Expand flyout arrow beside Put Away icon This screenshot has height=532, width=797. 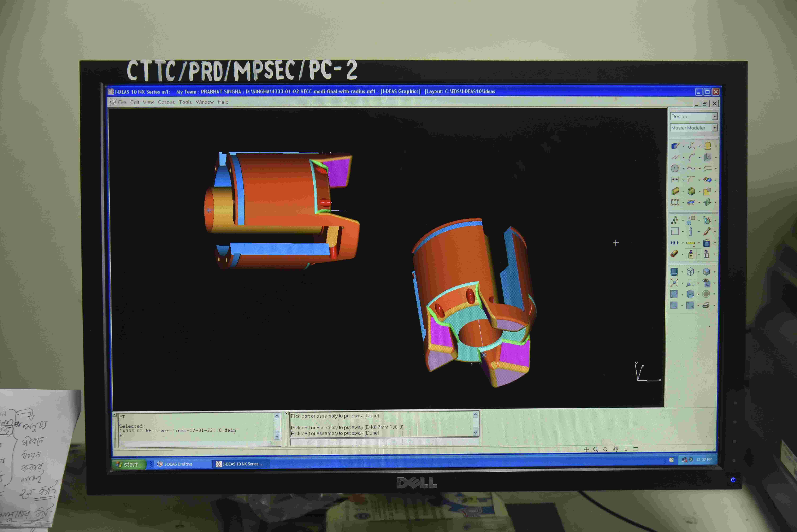coord(699,254)
